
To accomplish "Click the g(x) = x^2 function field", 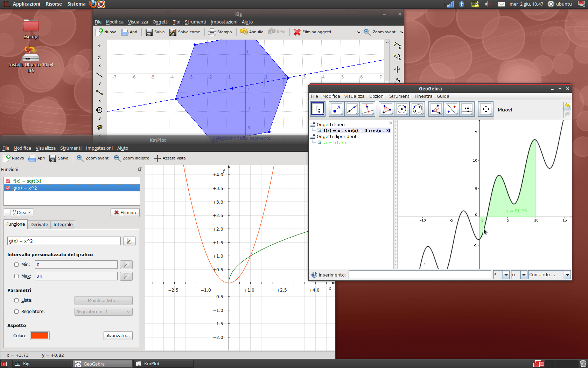I will tap(64, 241).
